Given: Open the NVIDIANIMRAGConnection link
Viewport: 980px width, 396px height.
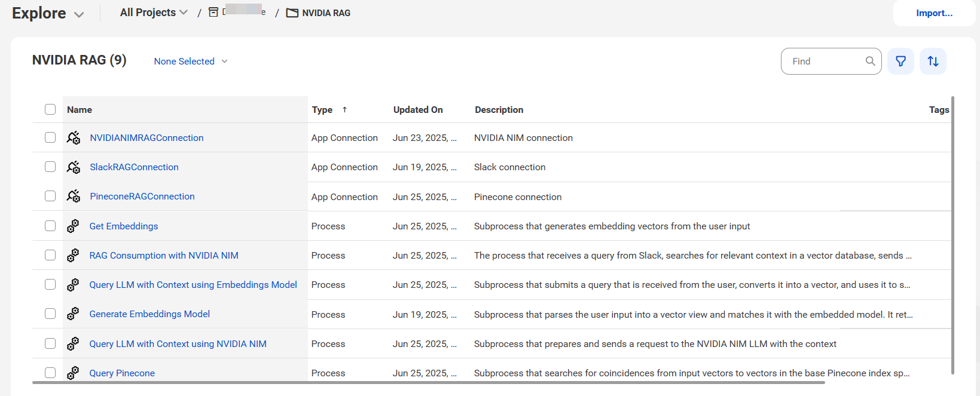Looking at the screenshot, I should 146,138.
